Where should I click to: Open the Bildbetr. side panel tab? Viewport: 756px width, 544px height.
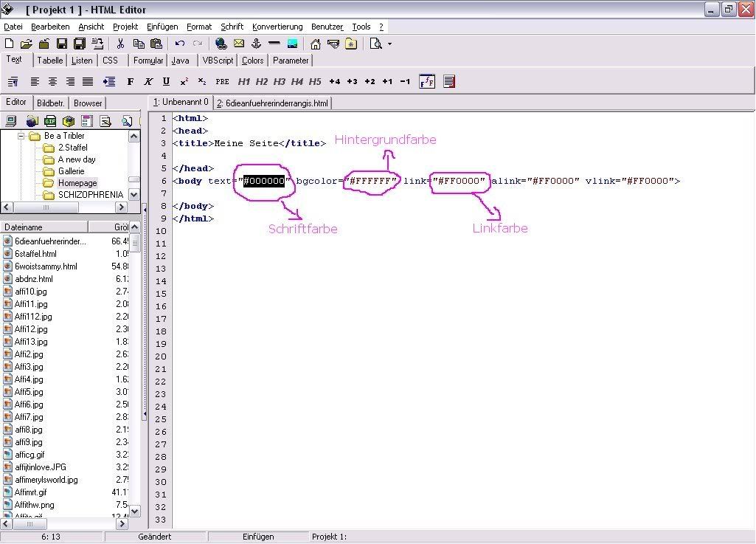point(51,103)
